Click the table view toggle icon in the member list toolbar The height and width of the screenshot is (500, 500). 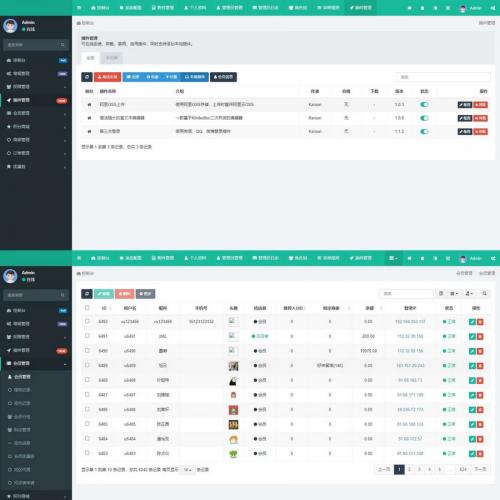click(441, 293)
